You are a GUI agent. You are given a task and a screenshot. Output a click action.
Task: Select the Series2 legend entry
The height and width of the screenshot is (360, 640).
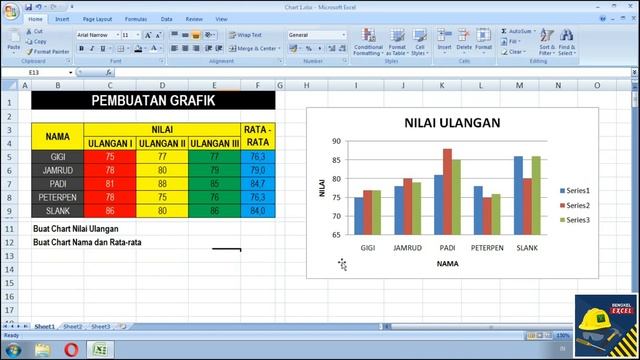tap(575, 205)
